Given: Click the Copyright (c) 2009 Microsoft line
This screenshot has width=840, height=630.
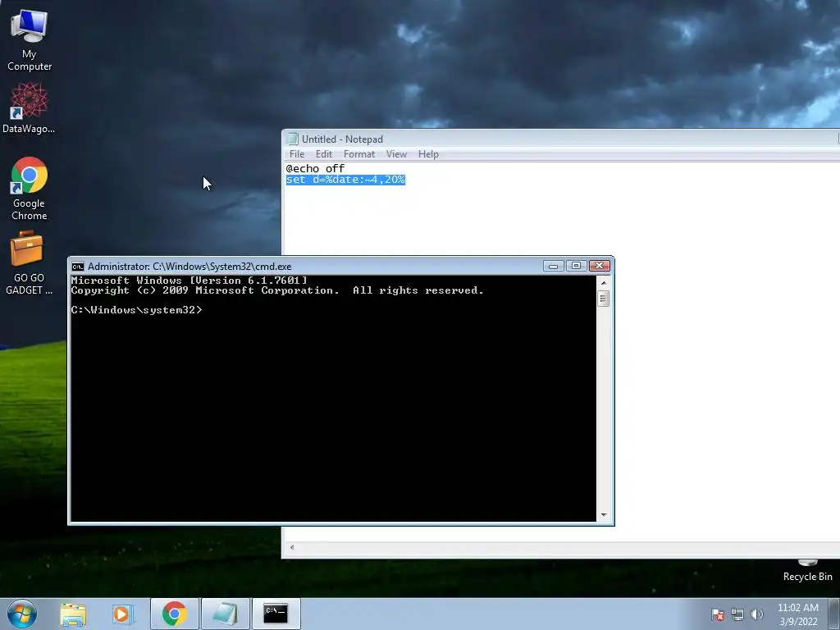Looking at the screenshot, I should pyautogui.click(x=277, y=290).
